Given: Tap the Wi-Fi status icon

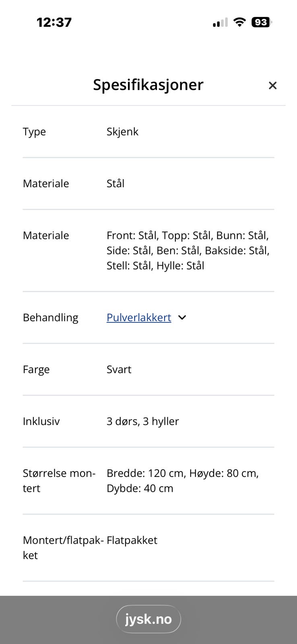Looking at the screenshot, I should tap(239, 22).
